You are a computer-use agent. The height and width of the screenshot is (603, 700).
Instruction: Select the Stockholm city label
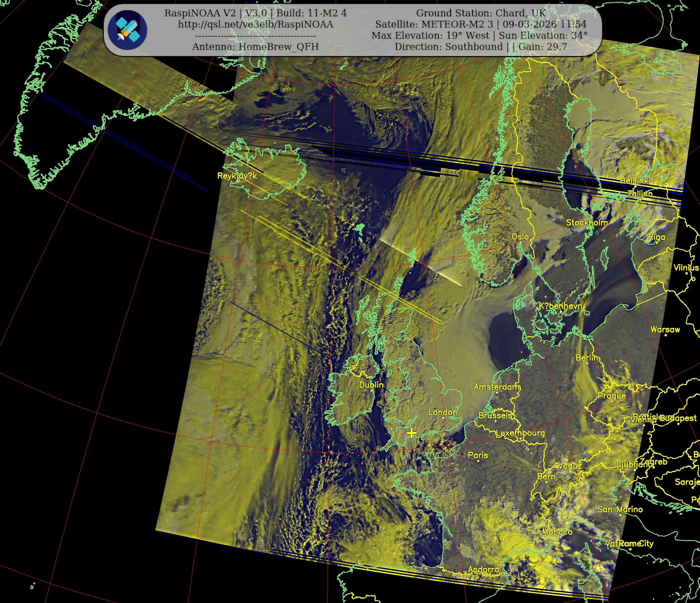tap(587, 222)
